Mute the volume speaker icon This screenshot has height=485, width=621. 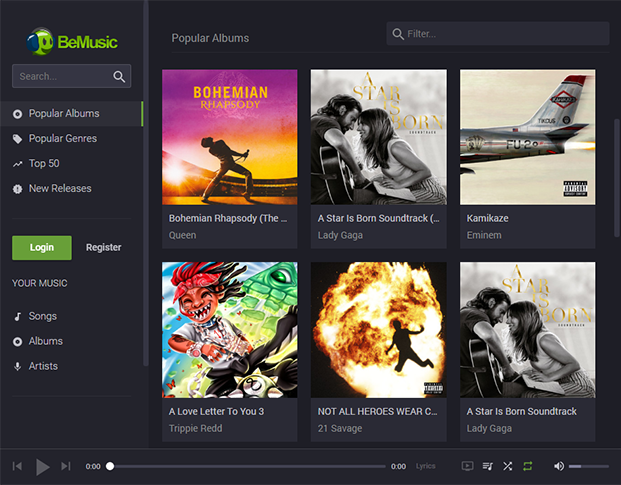(x=559, y=466)
